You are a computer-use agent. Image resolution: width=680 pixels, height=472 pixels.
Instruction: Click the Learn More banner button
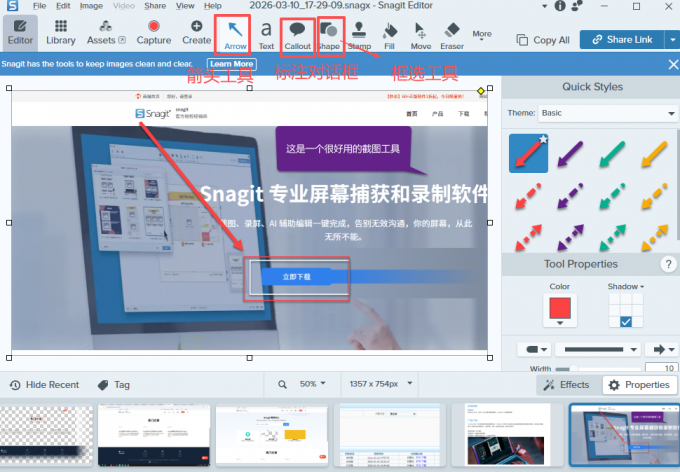[232, 64]
